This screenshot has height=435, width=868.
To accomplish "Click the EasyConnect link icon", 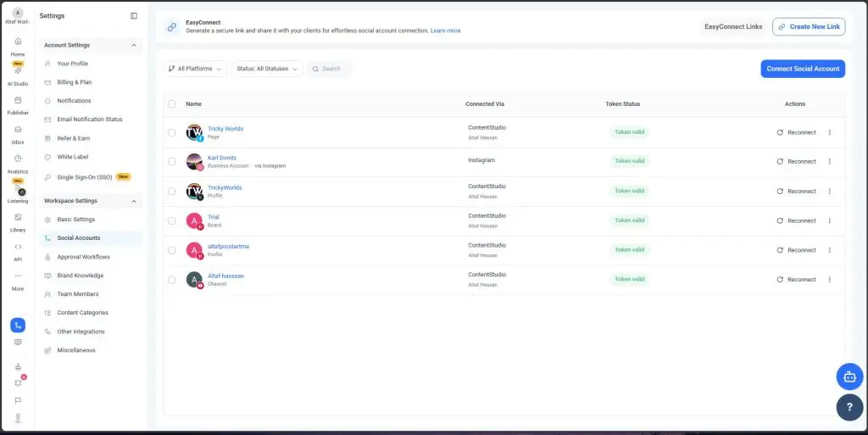I will tap(172, 26).
